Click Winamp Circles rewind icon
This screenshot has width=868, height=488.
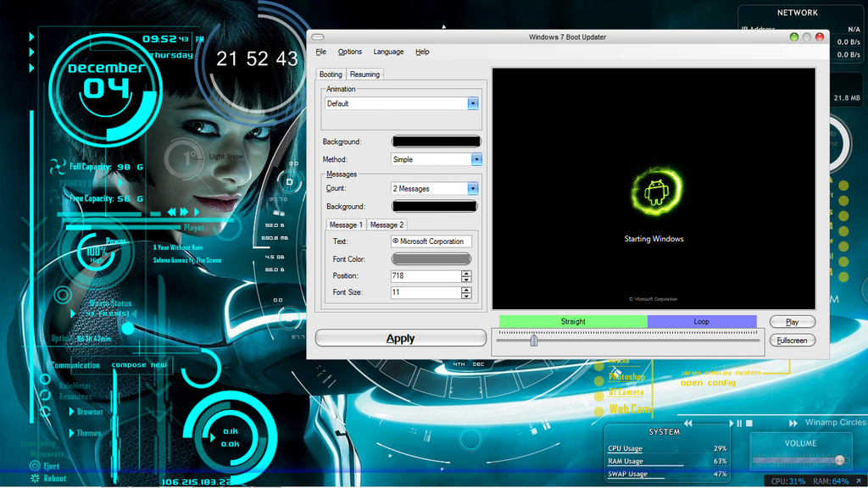688,424
